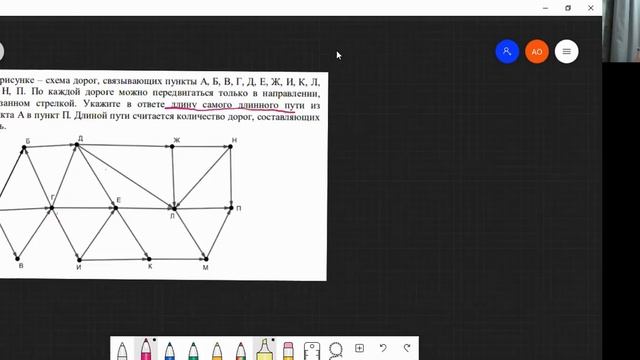The width and height of the screenshot is (640, 360).
Task: Close the whiteboard window
Action: 591,8
